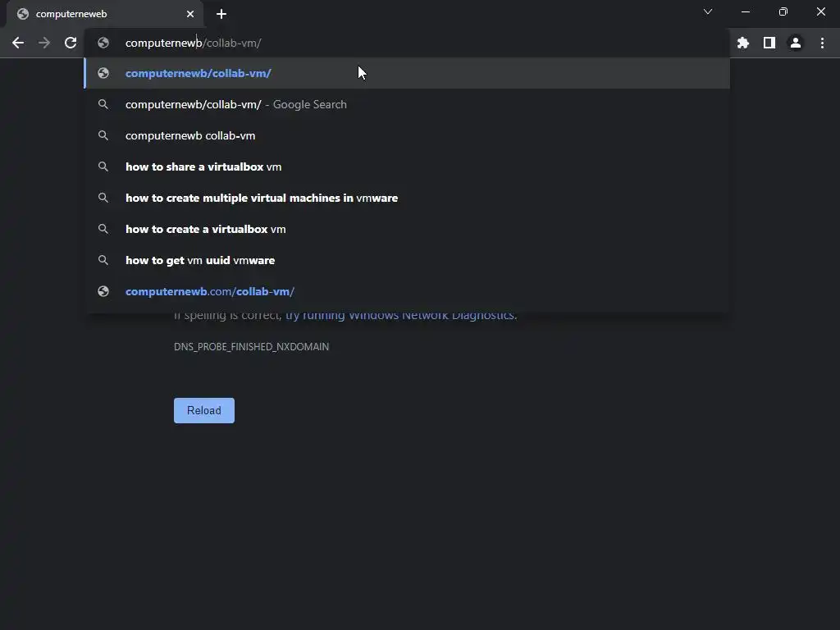
Task: Open the computernewb.com/collab-vm/ suggestion
Action: [407, 291]
